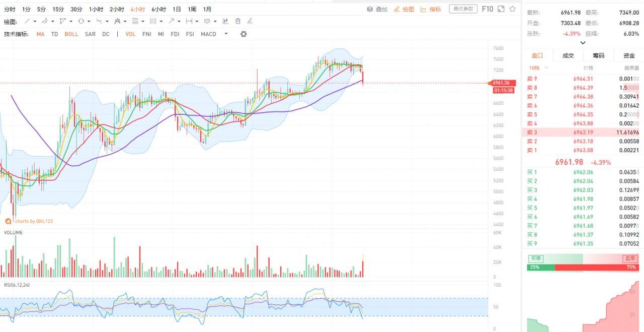Switch to the 成交 tab
Screen dimensions: 644x332
click(x=568, y=56)
